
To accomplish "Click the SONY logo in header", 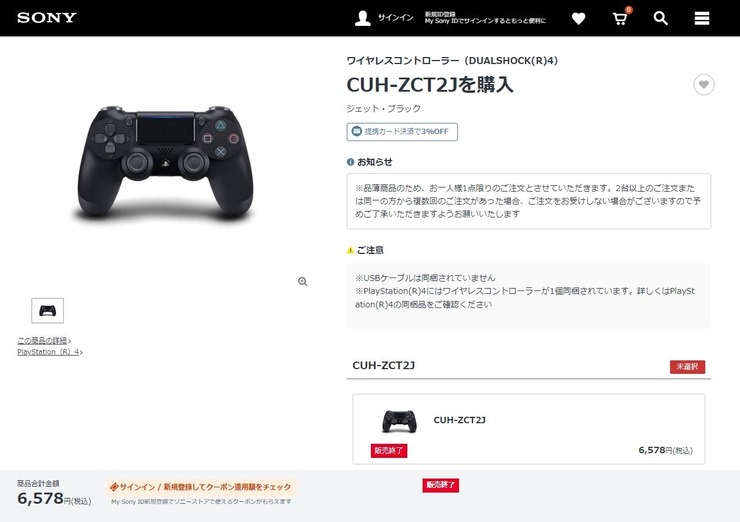I will pos(47,18).
